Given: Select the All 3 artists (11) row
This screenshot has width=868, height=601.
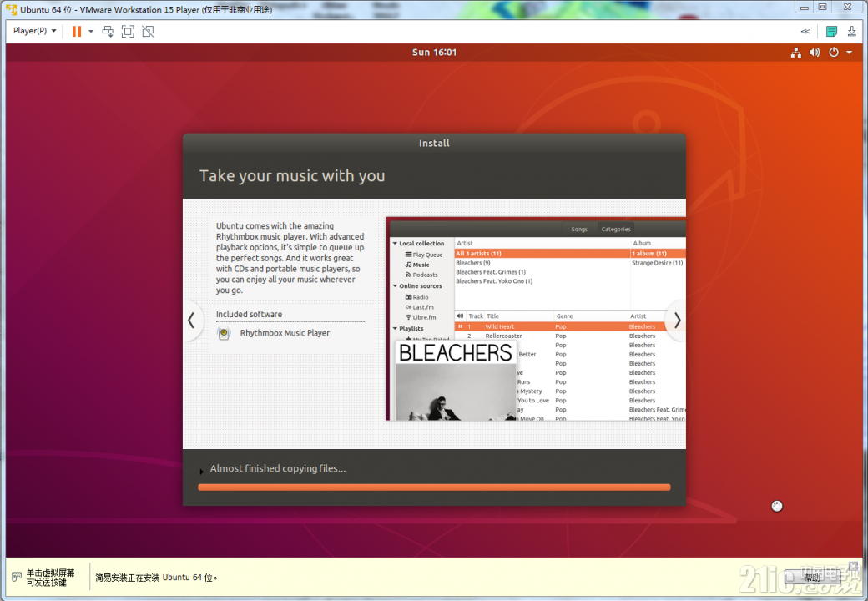Looking at the screenshot, I should click(542, 254).
